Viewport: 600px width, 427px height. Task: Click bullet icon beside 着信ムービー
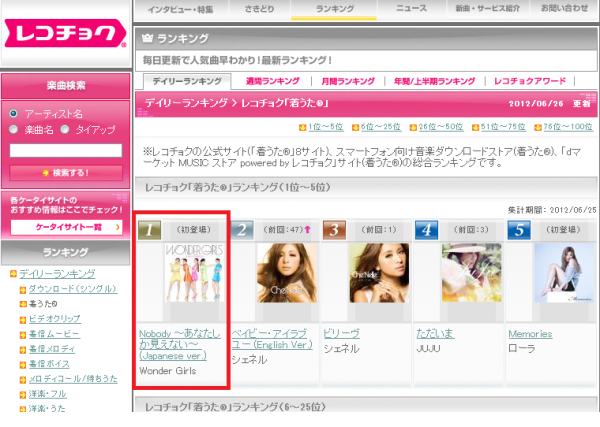23,335
